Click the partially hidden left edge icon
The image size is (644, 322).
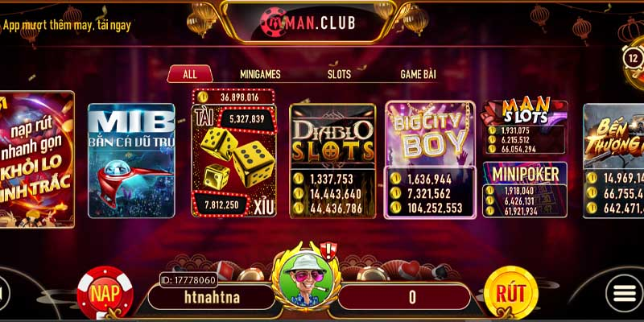[x=4, y=293]
